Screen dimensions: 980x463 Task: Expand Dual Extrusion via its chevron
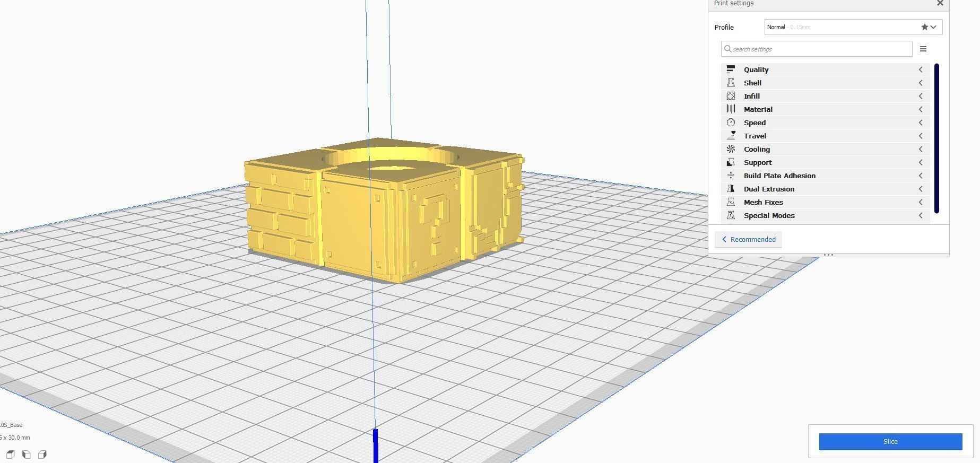(x=921, y=189)
